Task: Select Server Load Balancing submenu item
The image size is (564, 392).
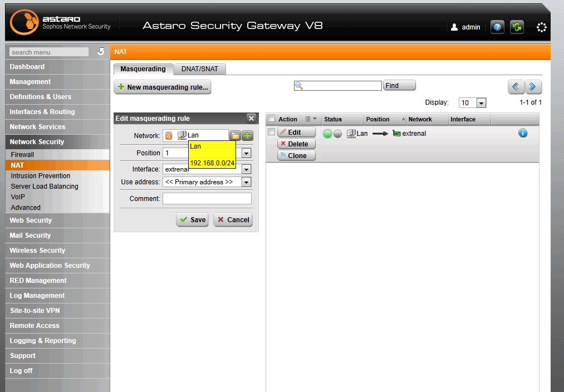Action: click(x=57, y=187)
